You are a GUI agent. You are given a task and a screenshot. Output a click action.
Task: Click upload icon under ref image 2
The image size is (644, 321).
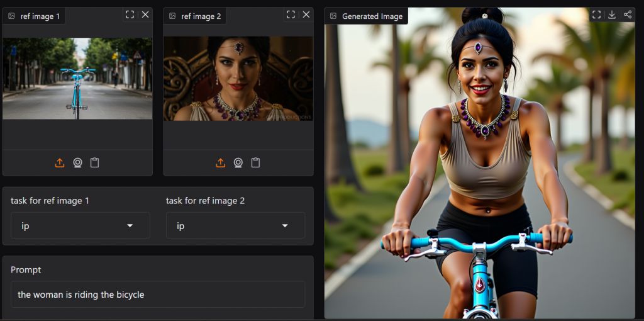pyautogui.click(x=221, y=163)
